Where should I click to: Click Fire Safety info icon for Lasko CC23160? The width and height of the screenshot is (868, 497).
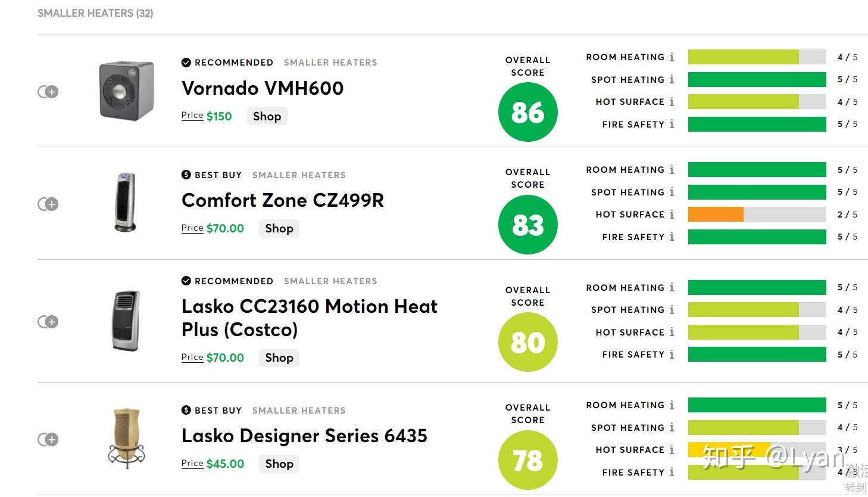672,355
